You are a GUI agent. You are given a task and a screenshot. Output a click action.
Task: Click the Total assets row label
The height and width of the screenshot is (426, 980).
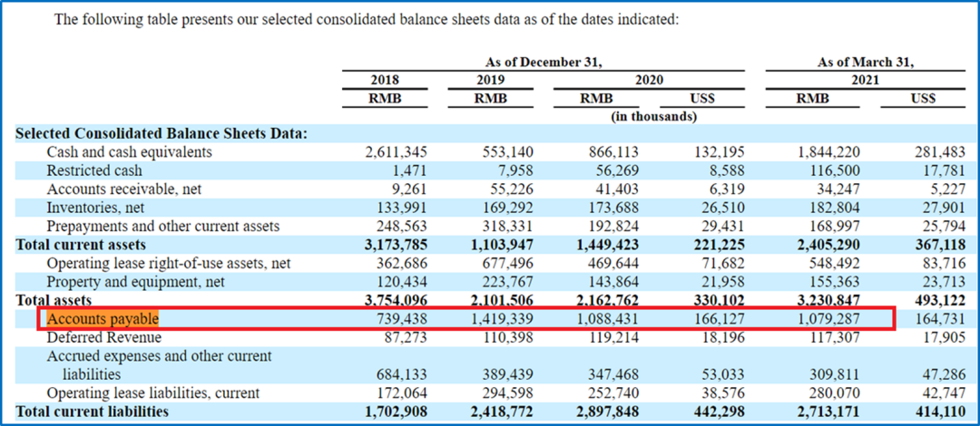click(54, 300)
